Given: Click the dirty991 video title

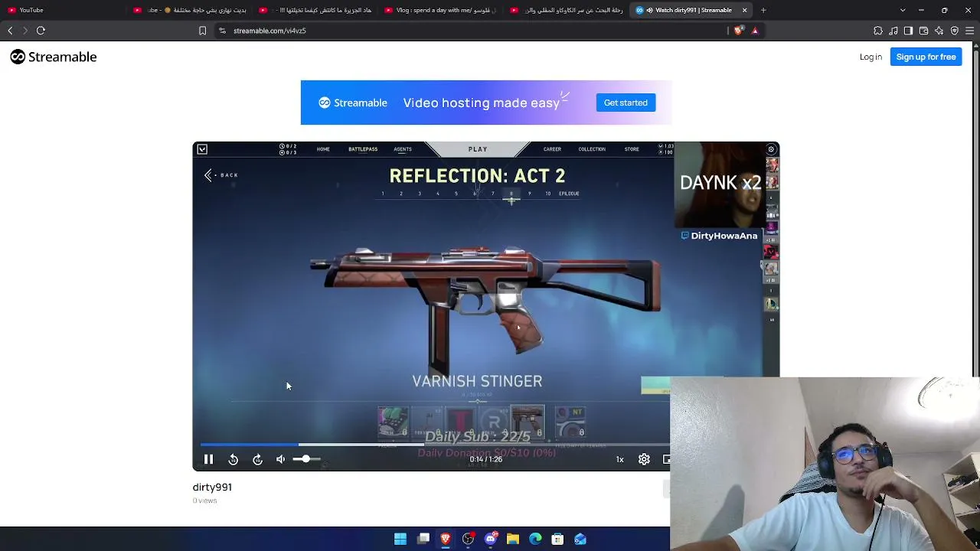Looking at the screenshot, I should [212, 487].
